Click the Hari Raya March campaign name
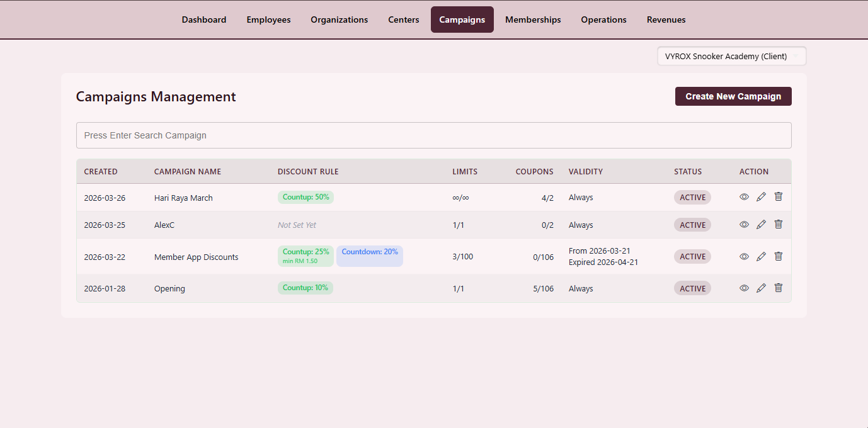 tap(183, 198)
